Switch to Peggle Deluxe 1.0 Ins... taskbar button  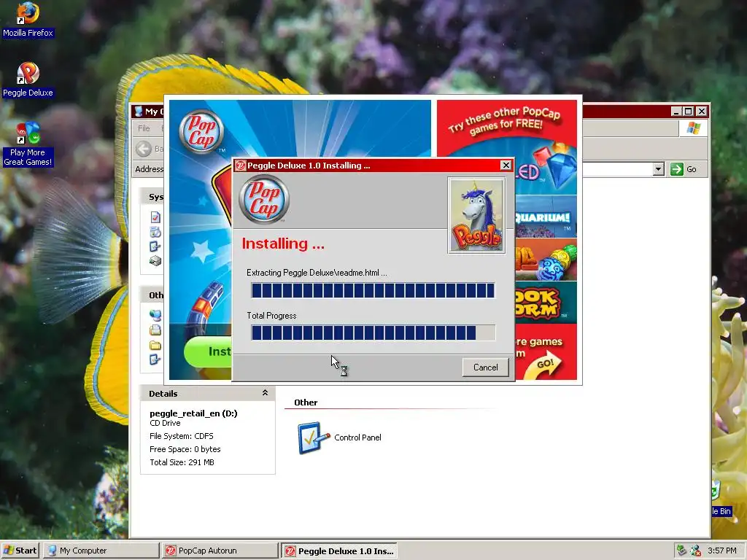pos(338,551)
